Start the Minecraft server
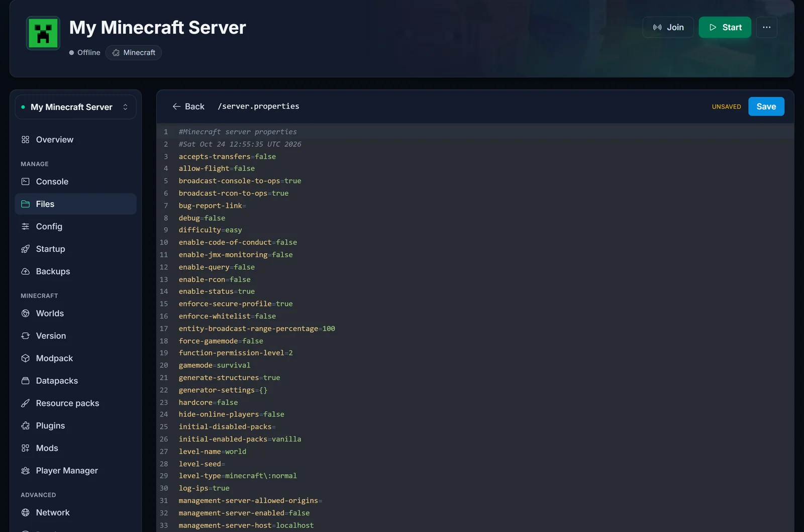The height and width of the screenshot is (532, 804). click(725, 27)
